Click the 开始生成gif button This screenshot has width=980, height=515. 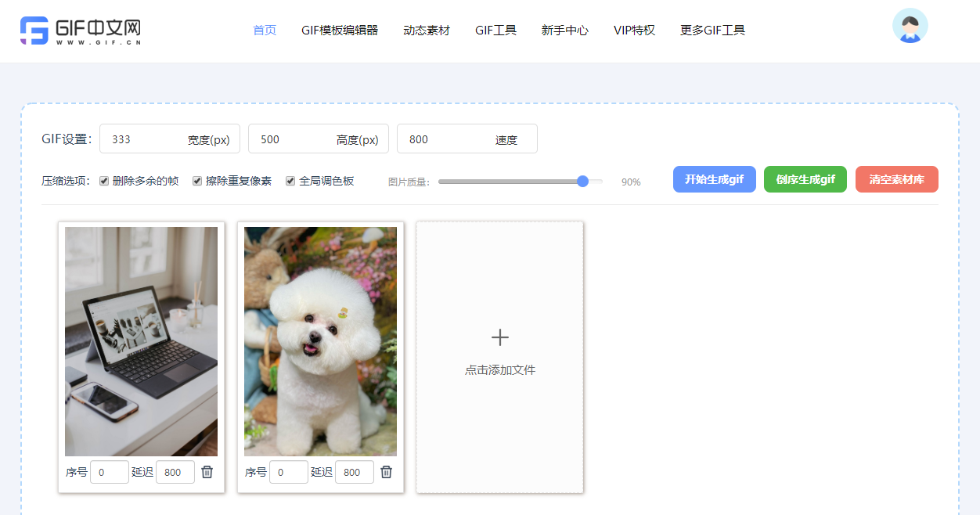click(x=714, y=179)
